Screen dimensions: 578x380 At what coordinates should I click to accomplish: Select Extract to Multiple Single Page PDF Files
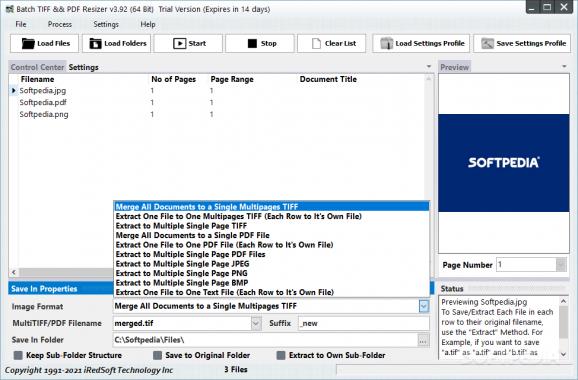(x=271, y=254)
